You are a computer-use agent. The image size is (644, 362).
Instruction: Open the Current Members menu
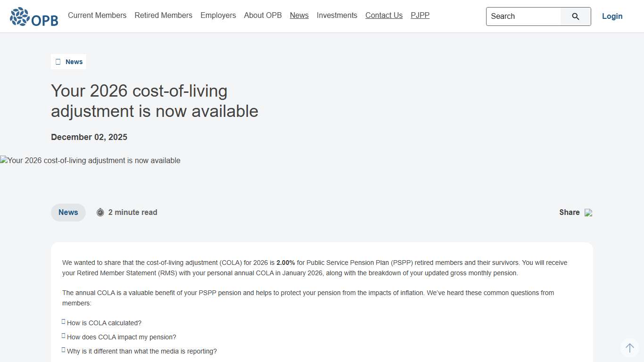tap(97, 15)
